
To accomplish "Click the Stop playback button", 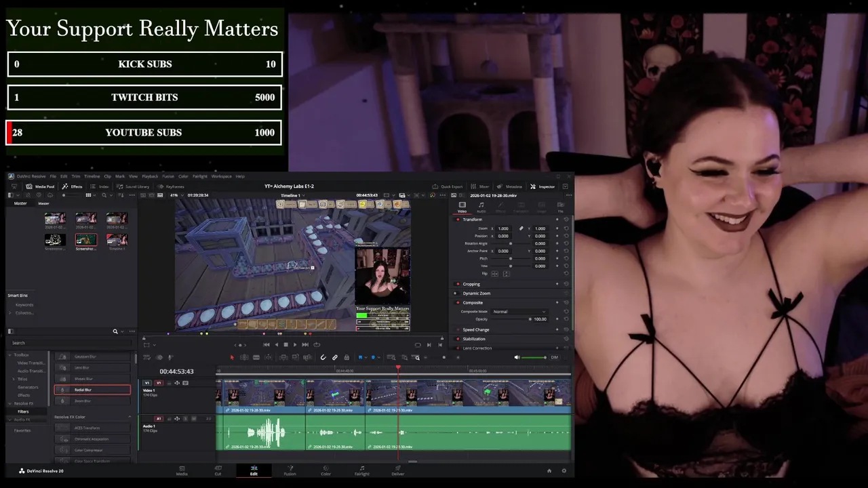I will click(286, 344).
